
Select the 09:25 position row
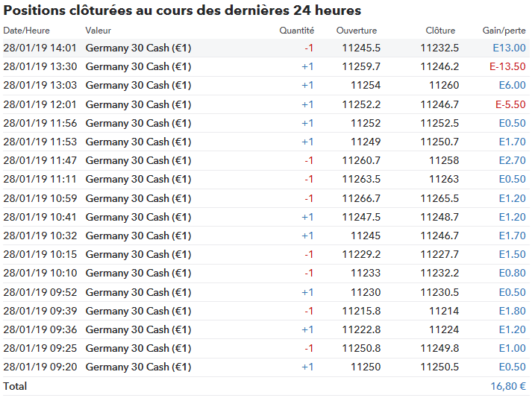pyautogui.click(x=266, y=348)
